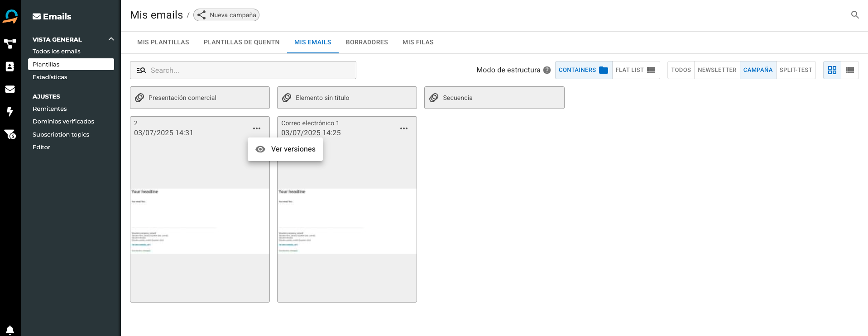Click the notification bell icon
The height and width of the screenshot is (336, 868).
(10, 330)
